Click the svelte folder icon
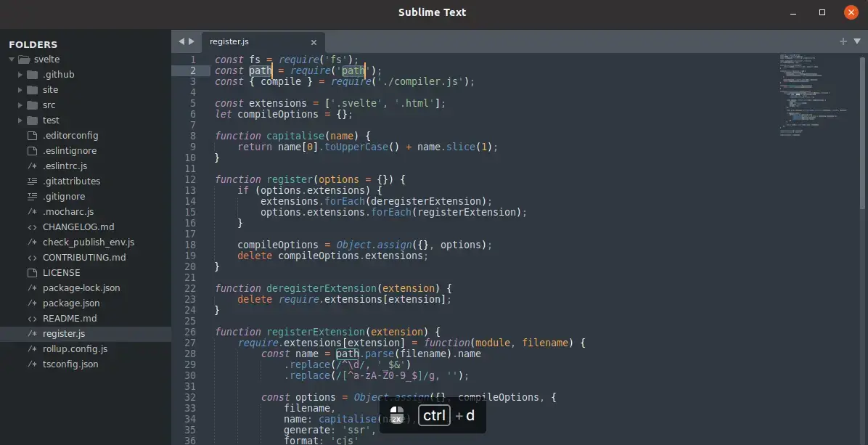This screenshot has height=445, width=868. (x=24, y=60)
